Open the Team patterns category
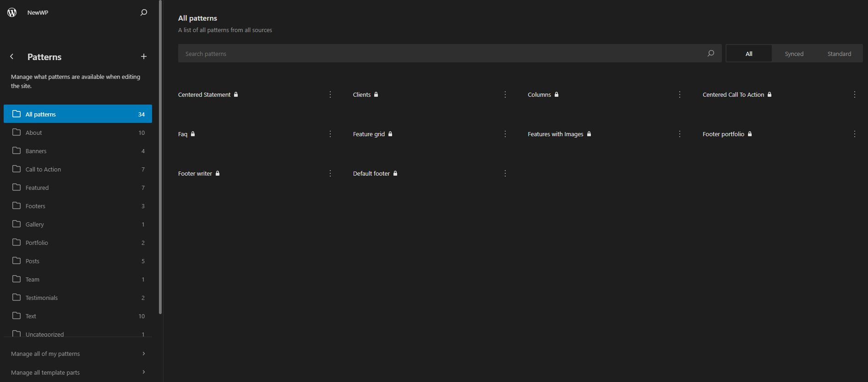The height and width of the screenshot is (382, 868). [78, 279]
